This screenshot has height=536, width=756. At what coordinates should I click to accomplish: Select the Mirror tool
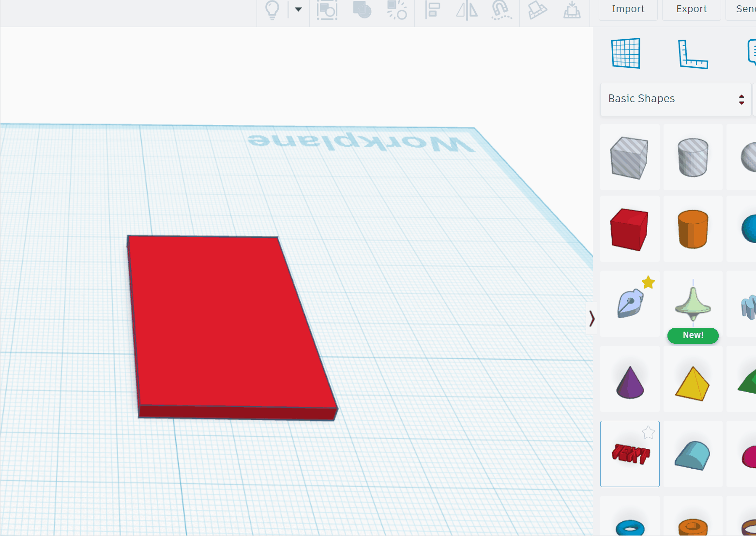point(467,10)
